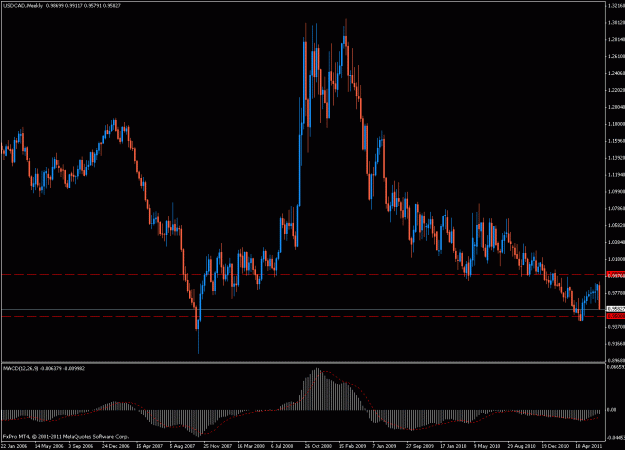The height and width of the screenshot is (450, 625).
Task: Click the 0.00 MACD axis label
Action: coord(612,410)
